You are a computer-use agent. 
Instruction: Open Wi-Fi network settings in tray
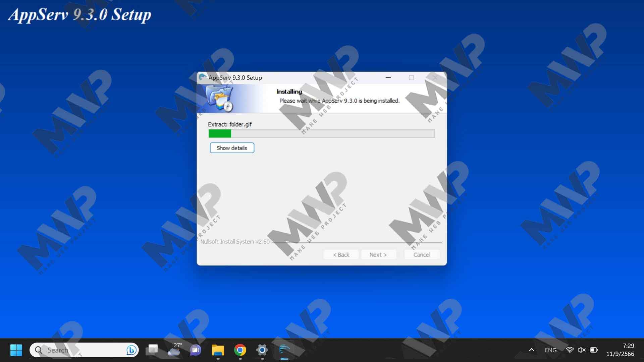(x=570, y=350)
